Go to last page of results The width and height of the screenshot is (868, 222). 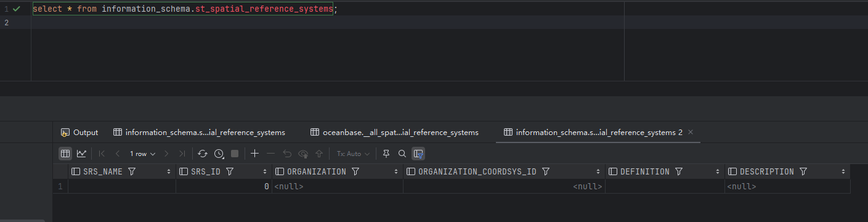tap(182, 154)
